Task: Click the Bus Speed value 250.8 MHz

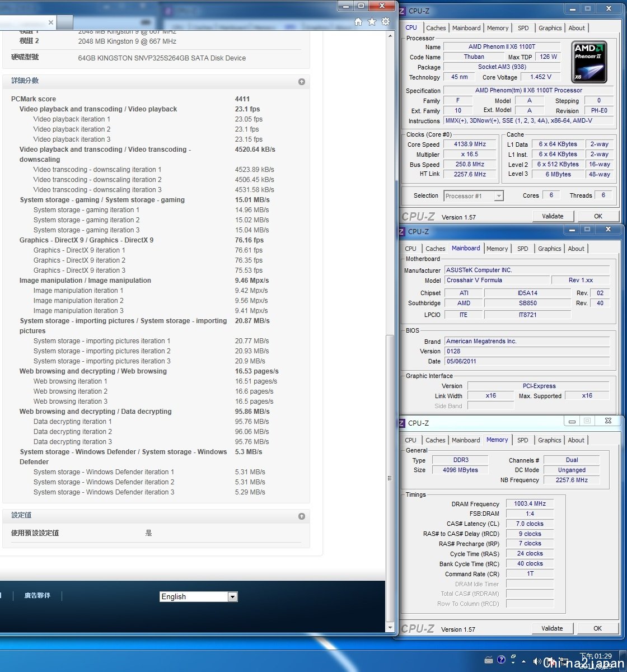Action: coord(470,165)
